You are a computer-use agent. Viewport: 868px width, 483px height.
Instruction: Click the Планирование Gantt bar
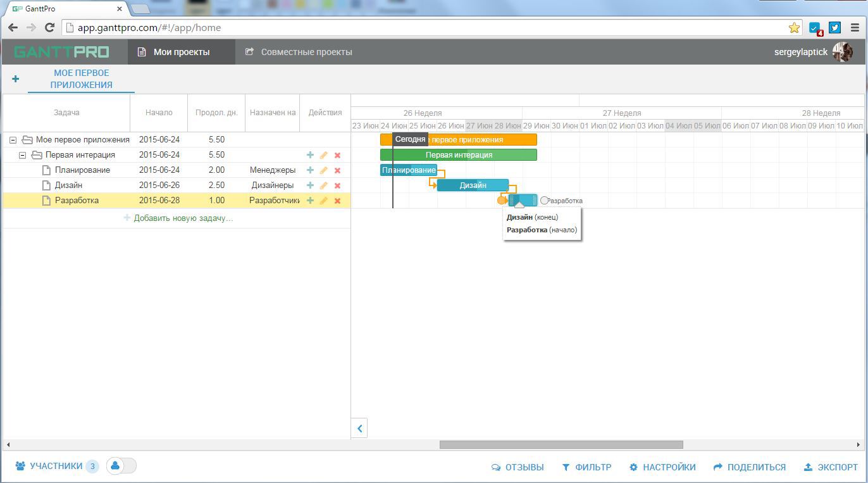[409, 170]
